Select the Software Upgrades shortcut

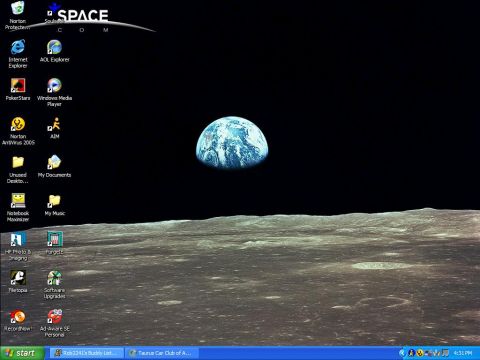pos(54,278)
